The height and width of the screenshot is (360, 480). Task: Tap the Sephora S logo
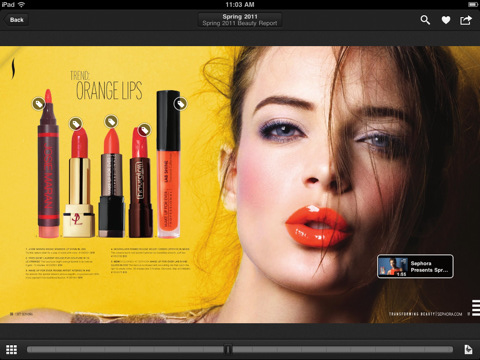(13, 68)
